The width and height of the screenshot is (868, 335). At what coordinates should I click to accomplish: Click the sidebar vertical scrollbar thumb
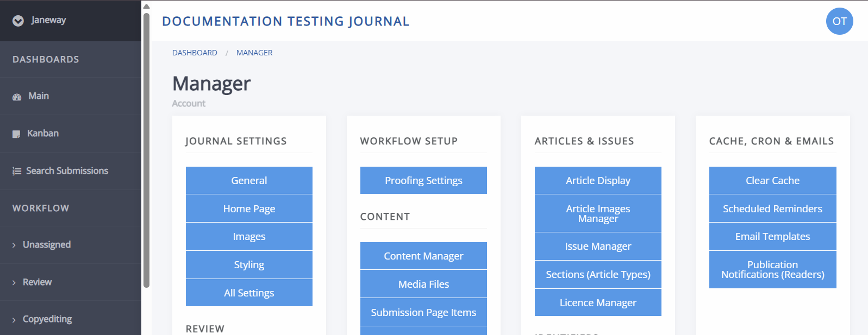146,150
